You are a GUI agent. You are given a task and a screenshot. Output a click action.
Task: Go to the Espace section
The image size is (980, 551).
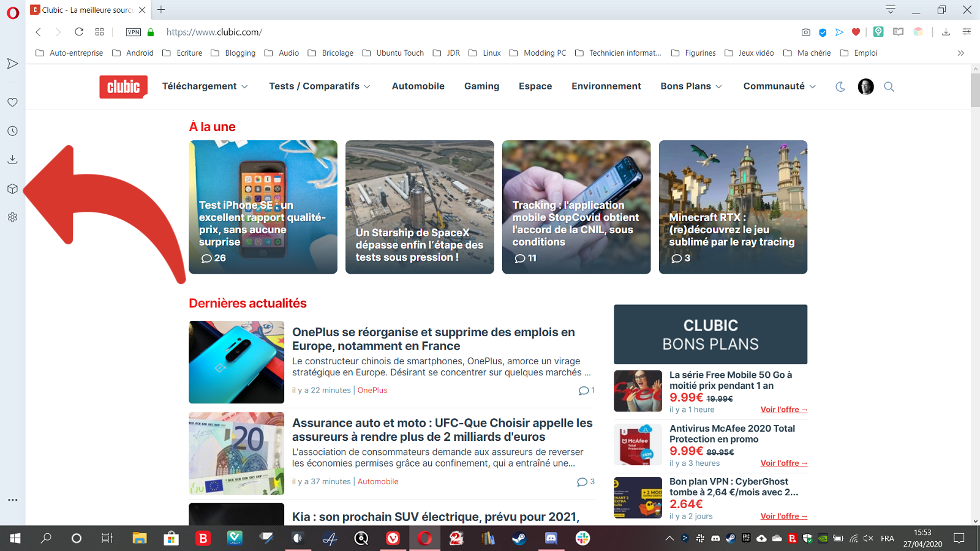(x=535, y=86)
